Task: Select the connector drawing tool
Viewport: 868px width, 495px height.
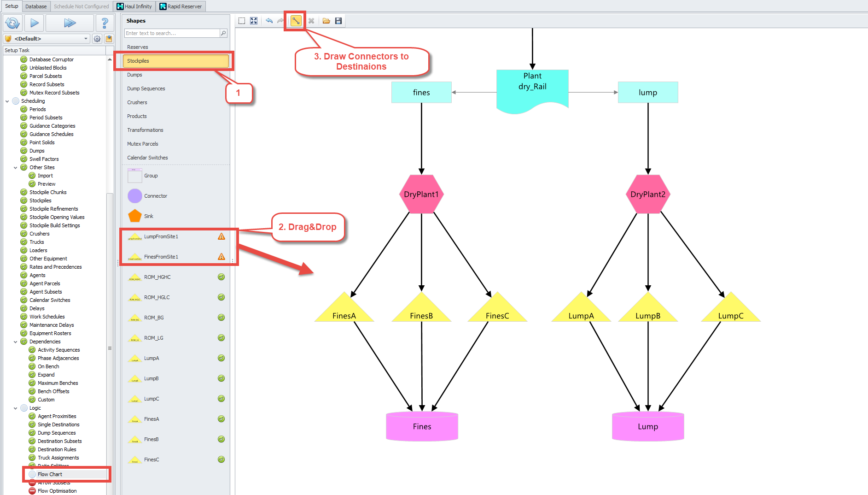Action: [x=296, y=21]
